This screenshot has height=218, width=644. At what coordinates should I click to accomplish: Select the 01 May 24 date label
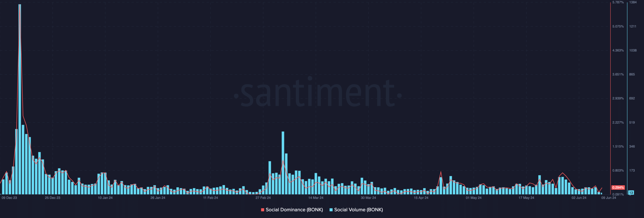coord(474,198)
